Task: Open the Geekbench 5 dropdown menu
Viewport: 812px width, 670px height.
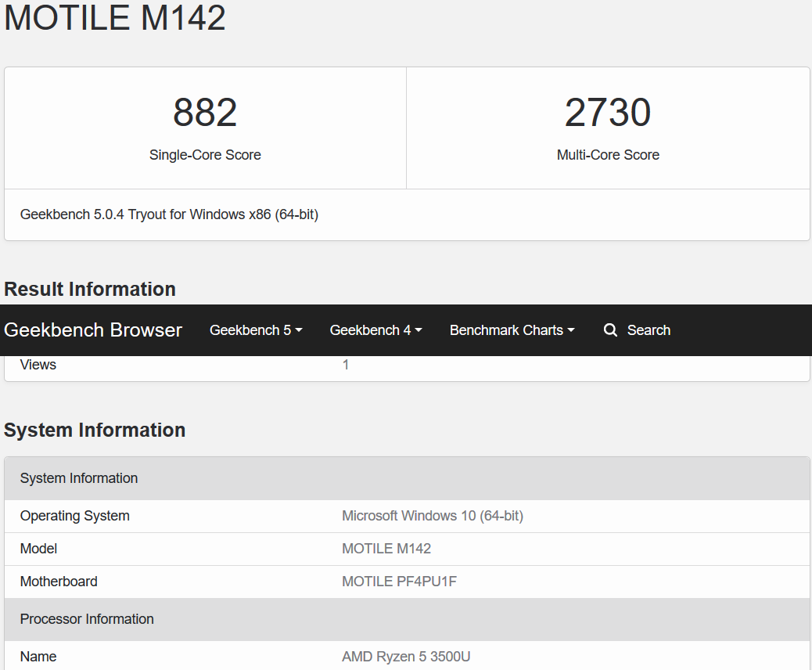Action: click(x=256, y=330)
